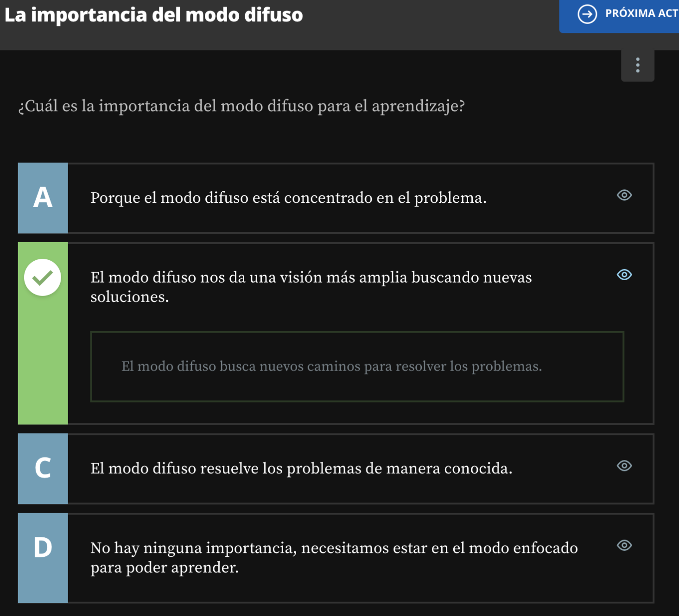Toggle the eye icon on answer D
This screenshot has height=616, width=679.
[624, 545]
